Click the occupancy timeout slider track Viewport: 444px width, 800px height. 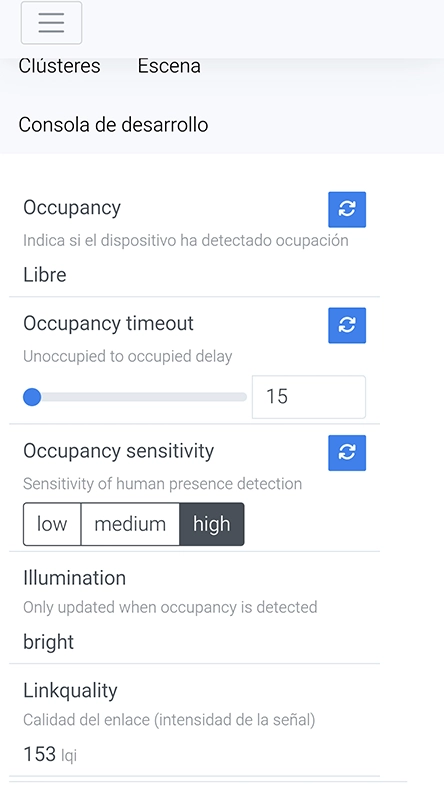(135, 397)
